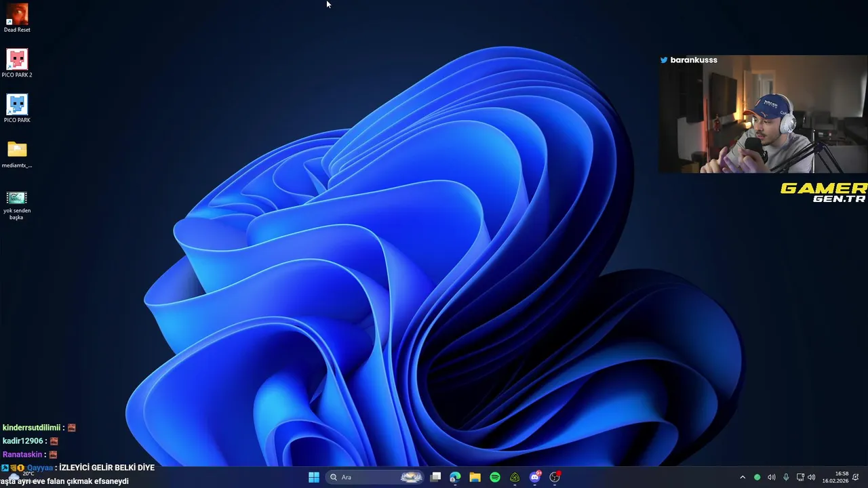Click chat username kinderrsutdilimii
Viewport: 868px width, 488px height.
pyautogui.click(x=31, y=428)
